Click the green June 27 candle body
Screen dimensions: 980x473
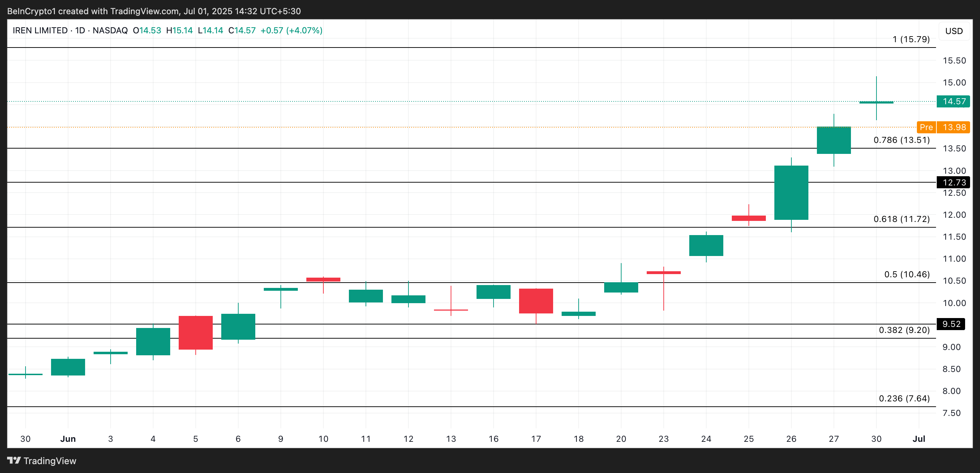tap(834, 140)
